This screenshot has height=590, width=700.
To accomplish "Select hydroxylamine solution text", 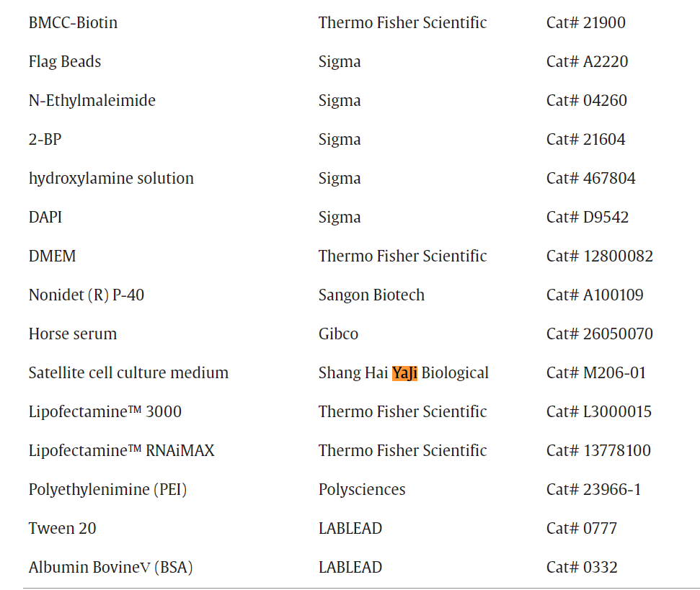I will pos(111,179).
